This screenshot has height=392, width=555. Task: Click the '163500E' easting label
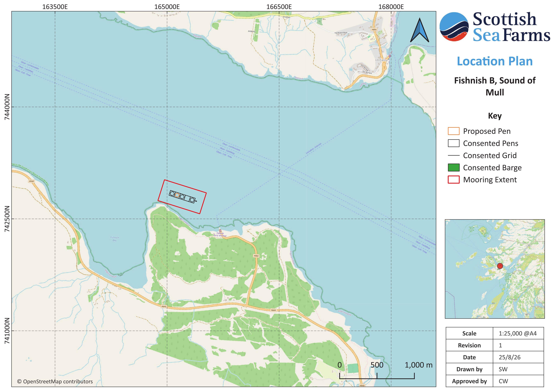55,7
